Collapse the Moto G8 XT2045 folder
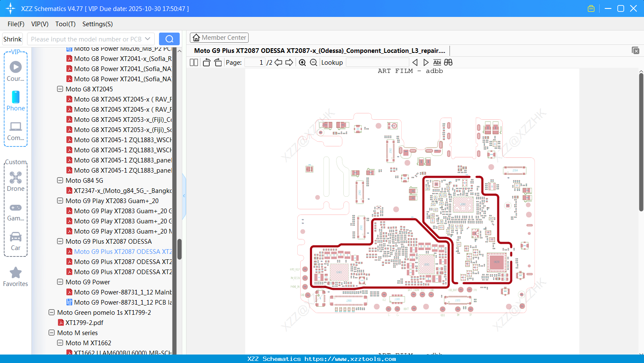 click(x=60, y=89)
